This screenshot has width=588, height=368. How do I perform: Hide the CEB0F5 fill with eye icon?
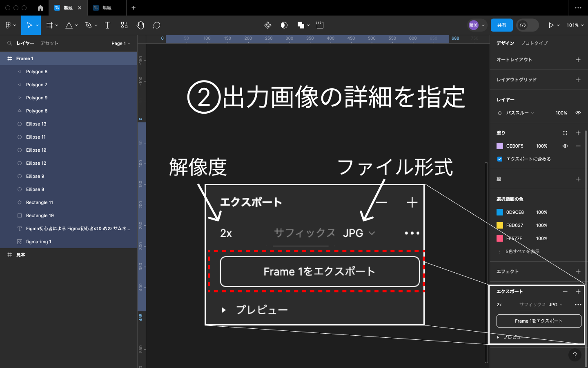click(565, 146)
